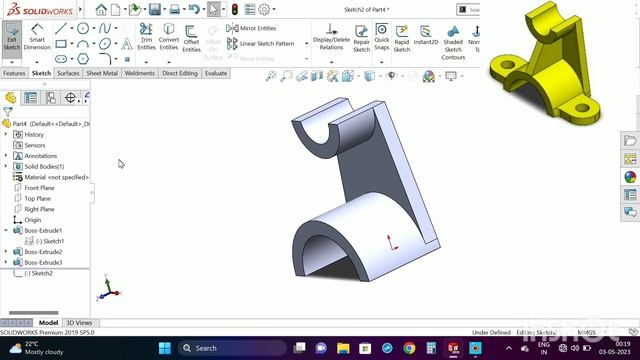Click Linear Sketch Pattern

(261, 43)
